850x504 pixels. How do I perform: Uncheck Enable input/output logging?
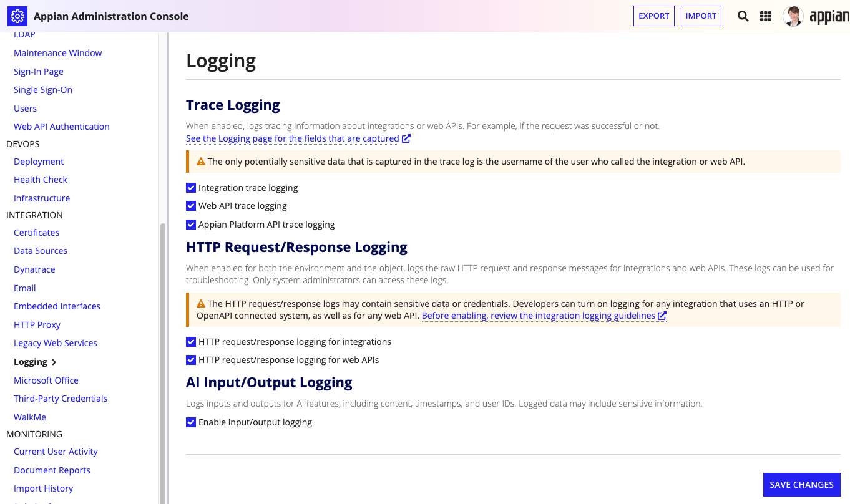191,422
